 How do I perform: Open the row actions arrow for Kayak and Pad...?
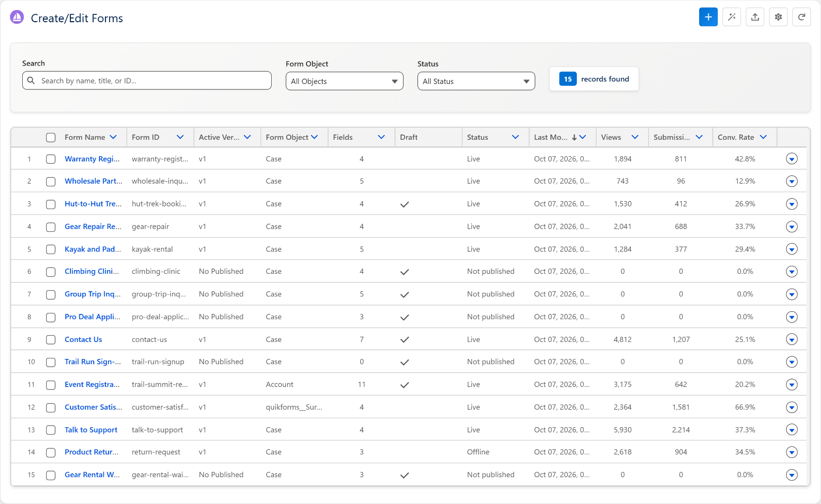(x=791, y=249)
